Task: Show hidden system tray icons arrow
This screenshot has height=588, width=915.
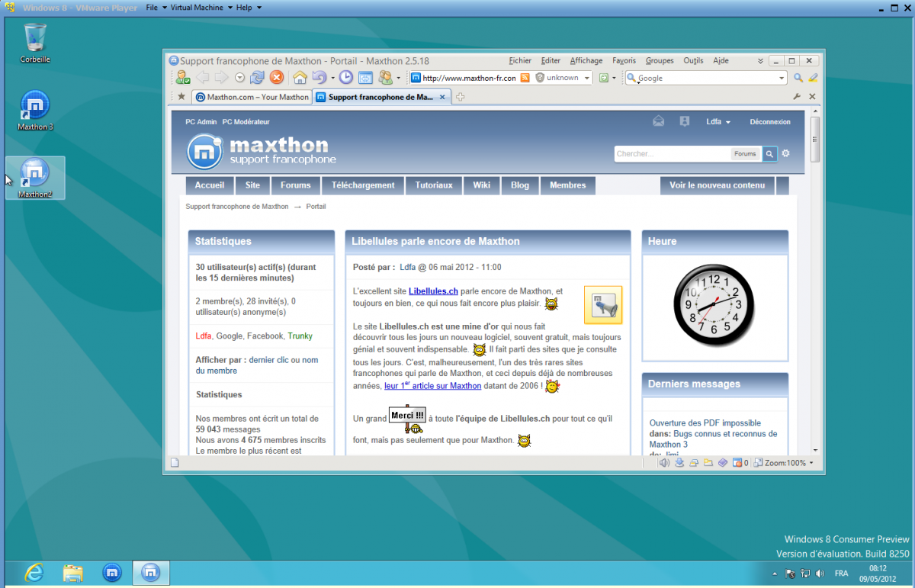Action: tap(775, 574)
